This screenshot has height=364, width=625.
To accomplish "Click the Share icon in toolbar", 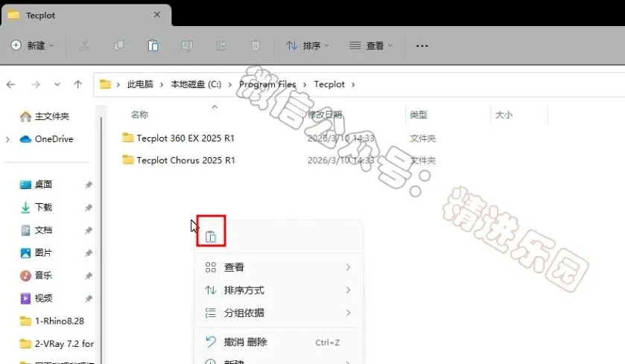I will click(x=221, y=45).
